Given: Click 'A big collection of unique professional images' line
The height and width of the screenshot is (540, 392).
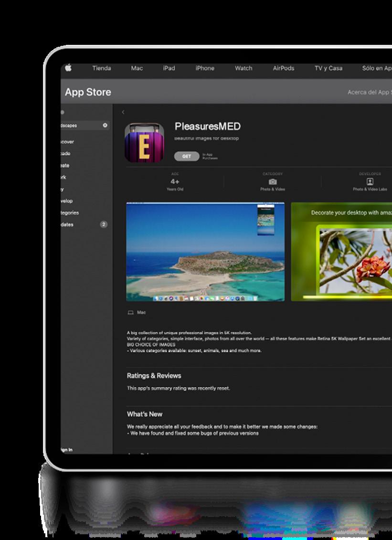Looking at the screenshot, I should tap(189, 333).
